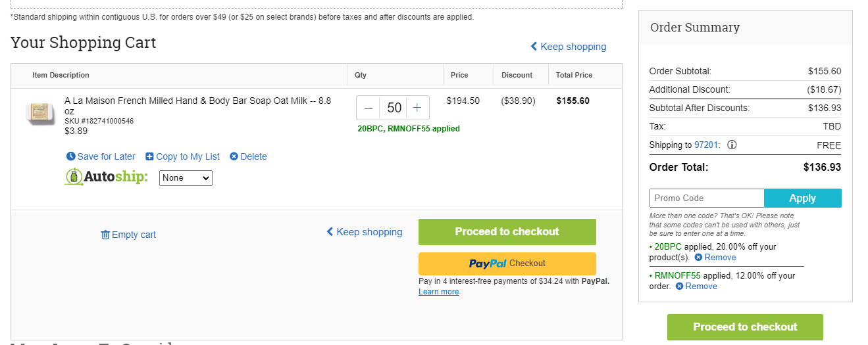Check out with PayPal
868x345 pixels.
pos(507,264)
